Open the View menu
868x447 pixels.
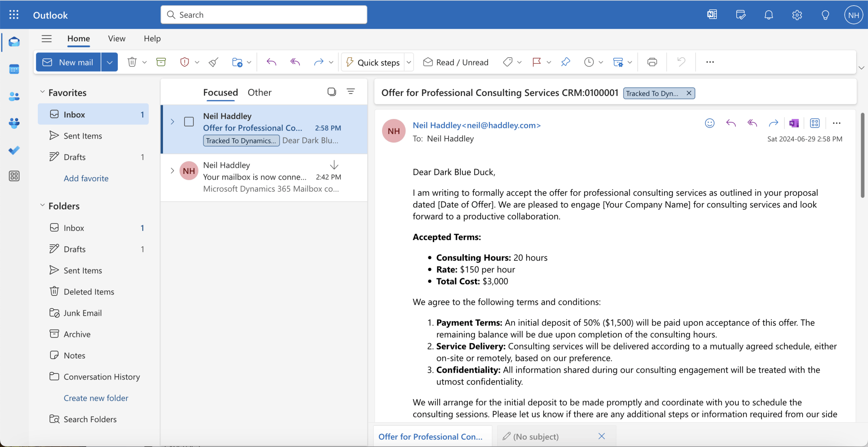tap(117, 38)
